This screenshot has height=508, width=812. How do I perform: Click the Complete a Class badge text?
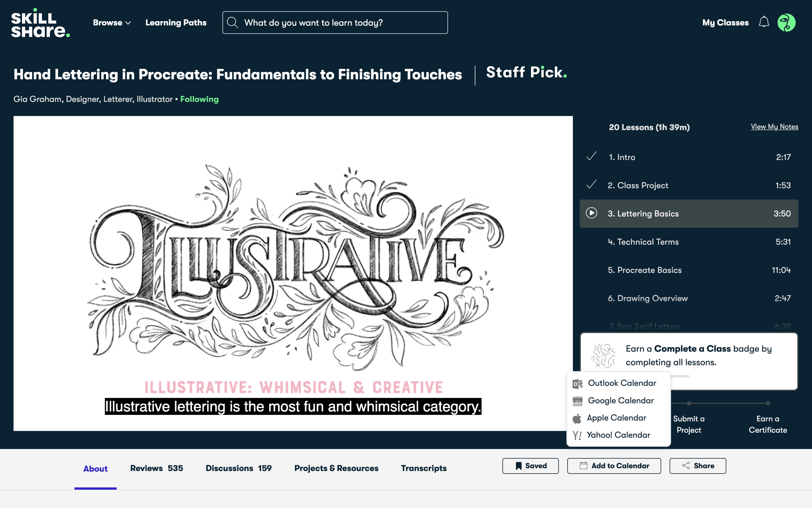pos(699,355)
